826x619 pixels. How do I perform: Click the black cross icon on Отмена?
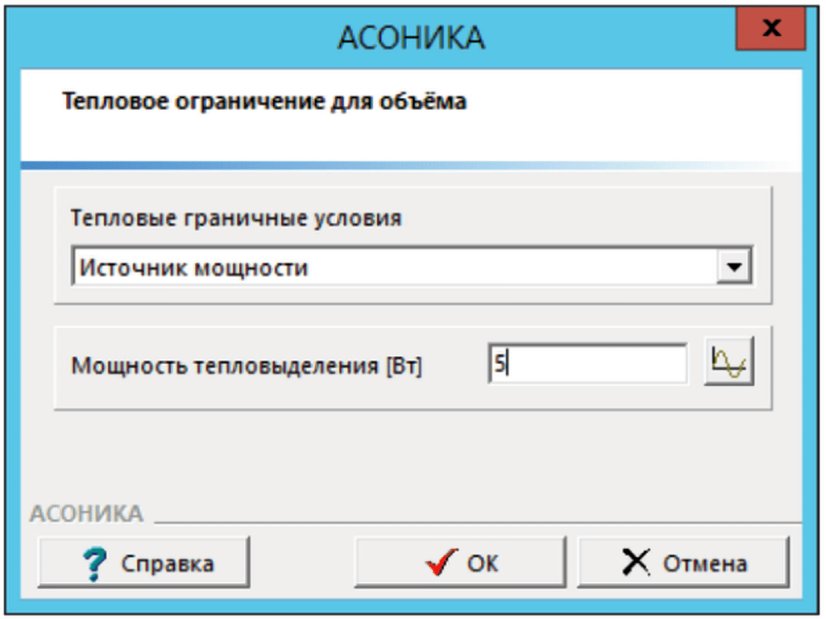coord(636,562)
